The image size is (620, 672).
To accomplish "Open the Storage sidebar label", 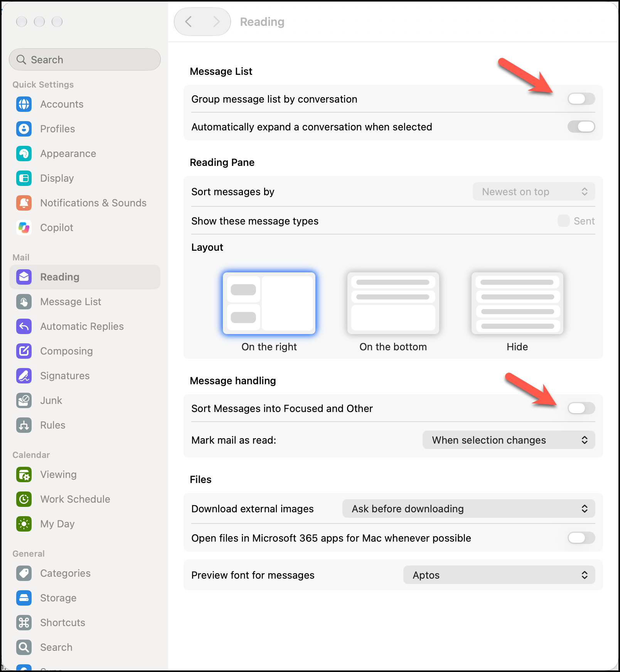I will [58, 598].
